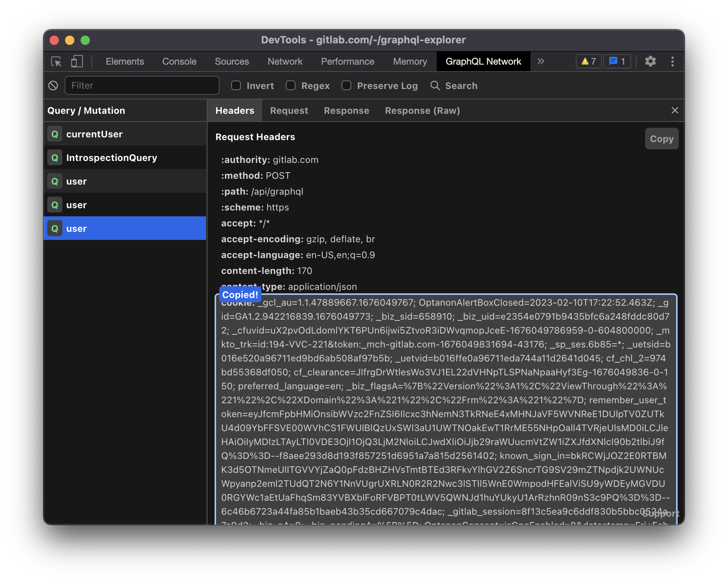Image resolution: width=728 pixels, height=582 pixels.
Task: Tick the Preserve Log checkbox
Action: [347, 86]
